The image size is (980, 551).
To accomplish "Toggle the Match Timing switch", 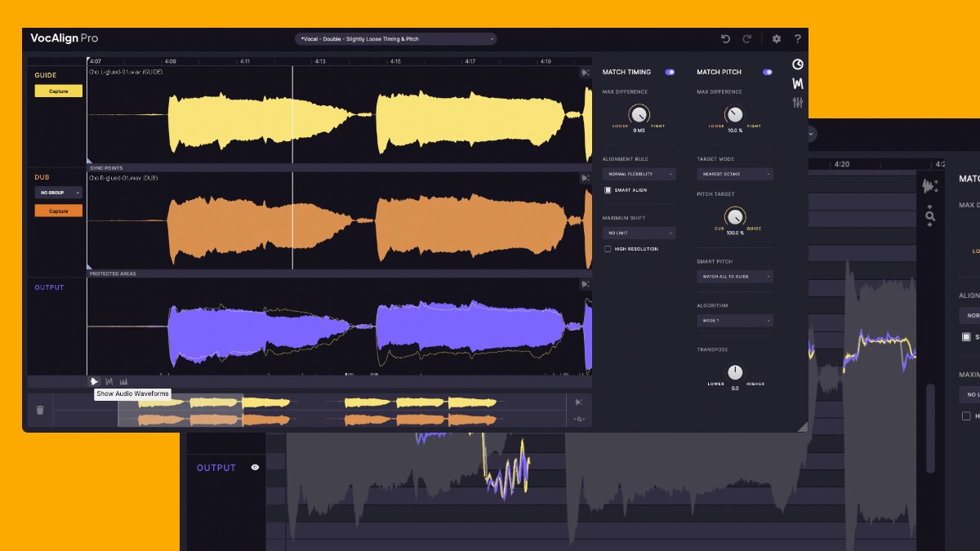I will [670, 72].
